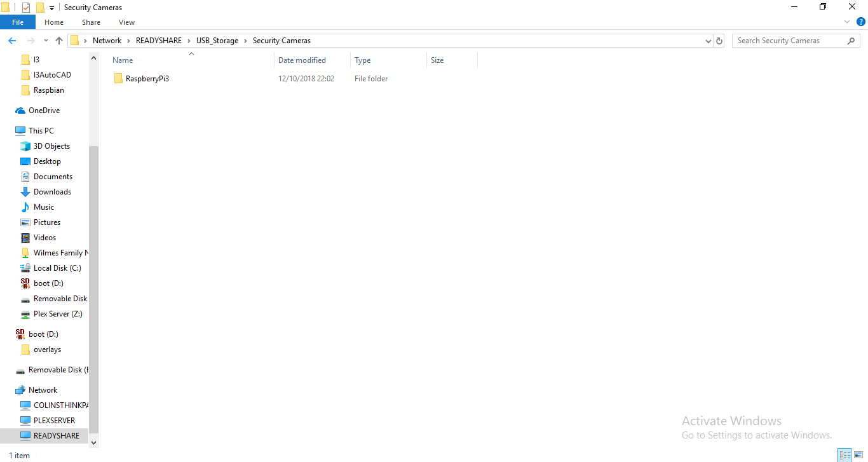Screen dimensions: 868x462
Task: Open the View ribbon tab
Action: [126, 22]
